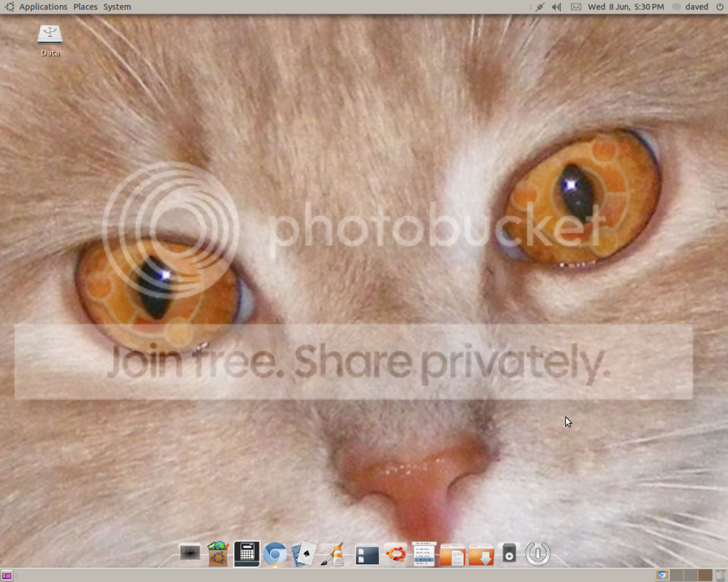The width and height of the screenshot is (728, 582).
Task: Launch Chromium browser from the dock
Action: pos(275,554)
